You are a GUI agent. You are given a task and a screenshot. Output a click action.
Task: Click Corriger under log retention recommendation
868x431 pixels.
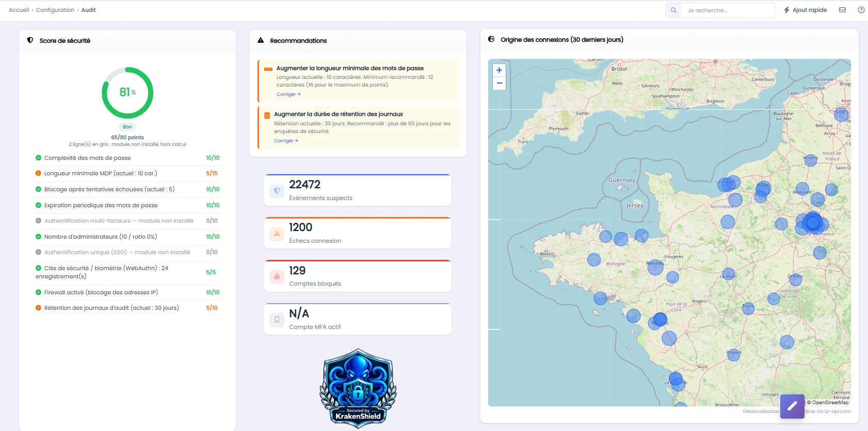coord(286,141)
